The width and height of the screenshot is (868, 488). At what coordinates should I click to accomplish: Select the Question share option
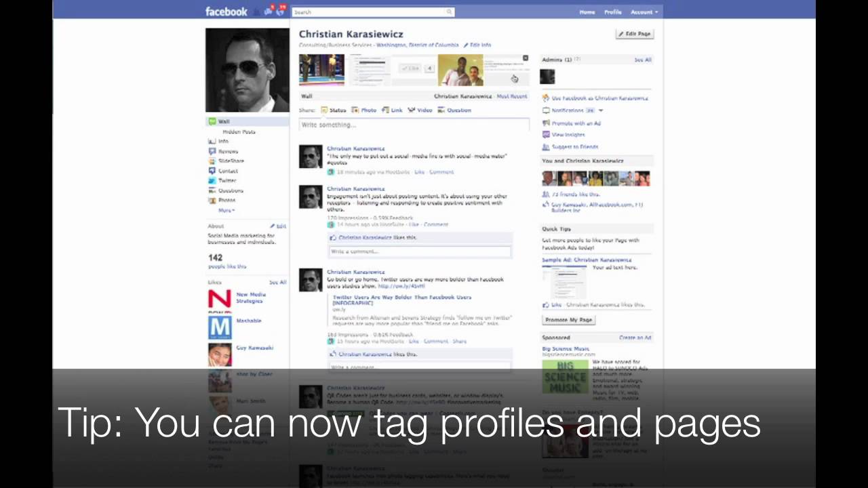(x=454, y=110)
